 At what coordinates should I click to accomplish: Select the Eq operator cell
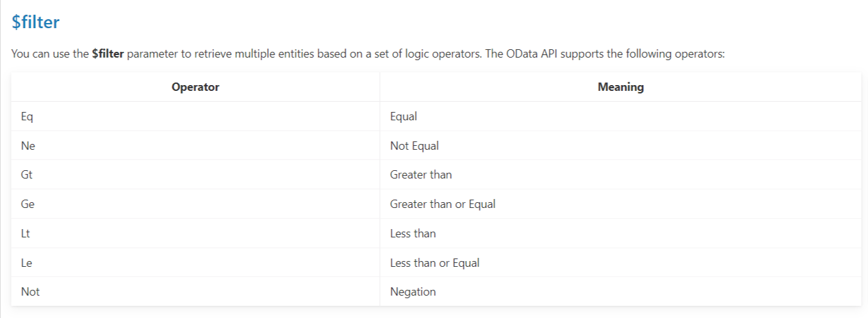[x=27, y=116]
